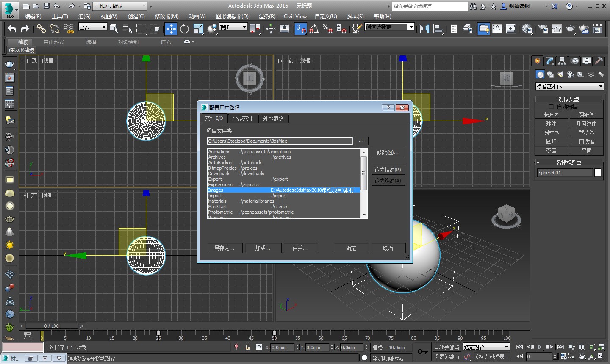This screenshot has width=610, height=364.
Task: Click the Undo arrow icon
Action: [x=11, y=28]
